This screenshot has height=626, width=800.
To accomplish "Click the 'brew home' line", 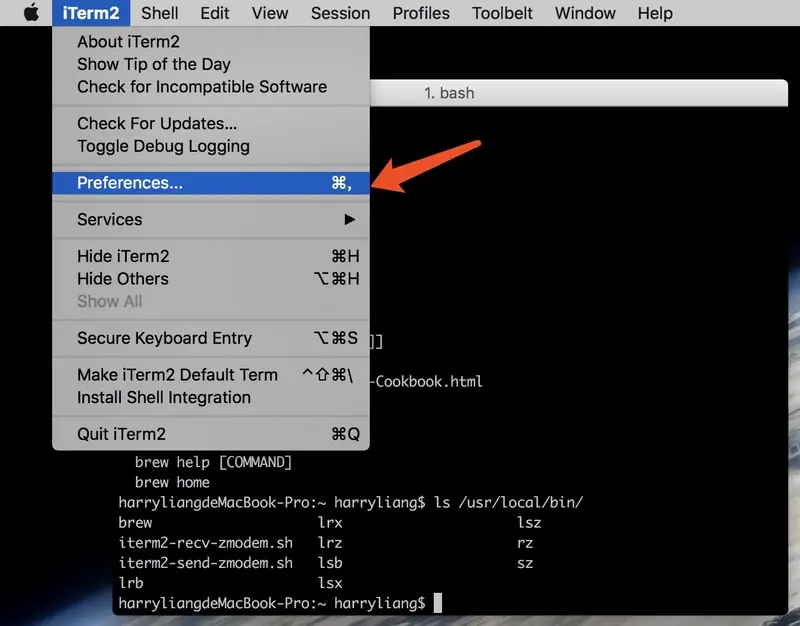I will pos(172,482).
